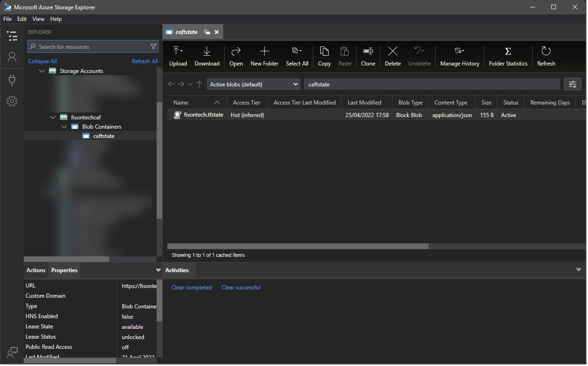Click the Collapse All link
588x366 pixels.
[x=43, y=61]
